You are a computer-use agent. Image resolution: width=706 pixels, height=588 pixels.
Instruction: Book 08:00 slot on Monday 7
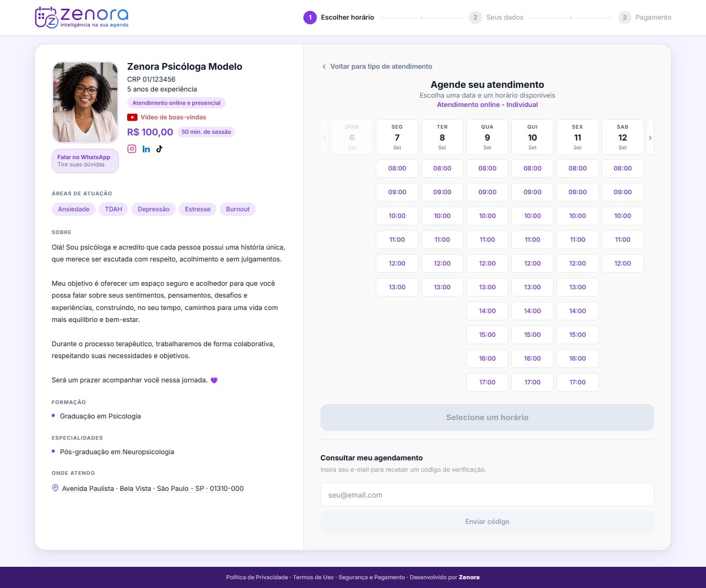pyautogui.click(x=397, y=168)
